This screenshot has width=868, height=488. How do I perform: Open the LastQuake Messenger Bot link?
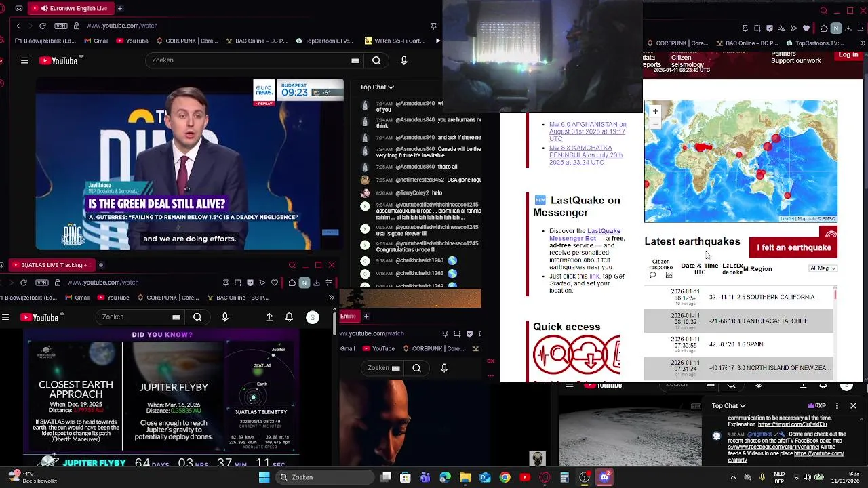pyautogui.click(x=585, y=235)
